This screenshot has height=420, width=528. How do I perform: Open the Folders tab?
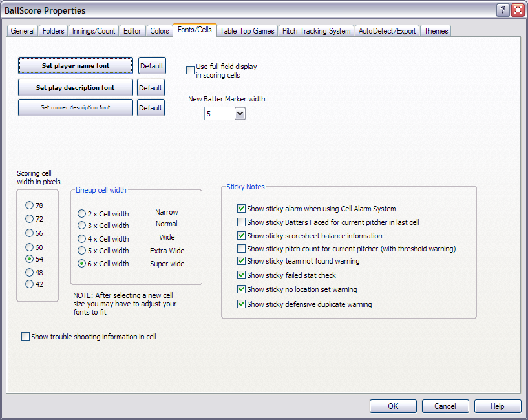[53, 31]
